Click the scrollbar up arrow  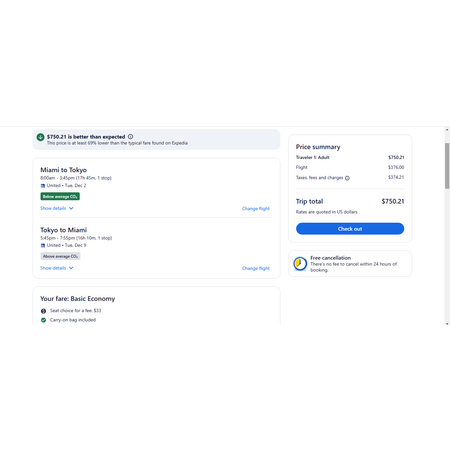447,130
